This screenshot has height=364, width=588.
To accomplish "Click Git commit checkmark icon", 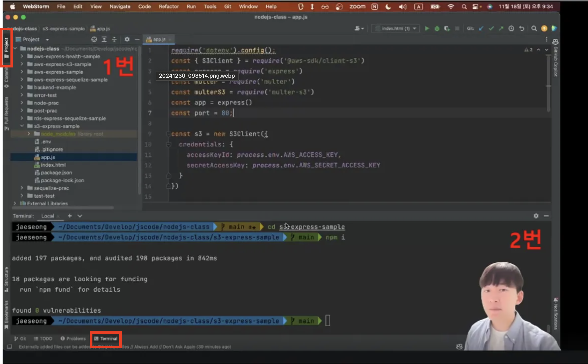I will 491,28.
